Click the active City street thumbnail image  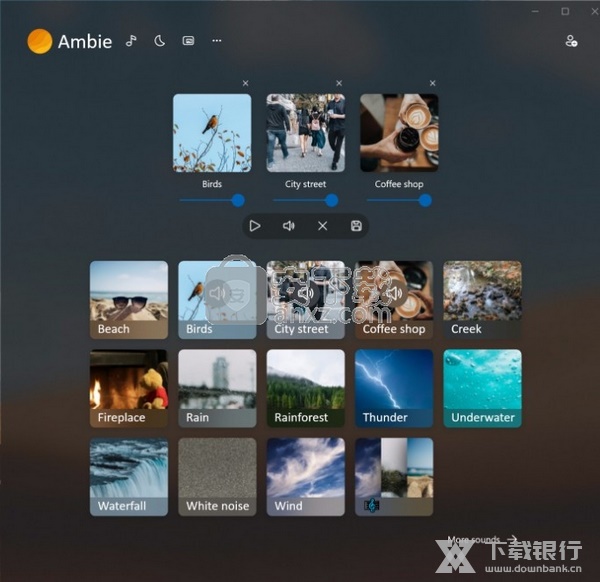(305, 133)
